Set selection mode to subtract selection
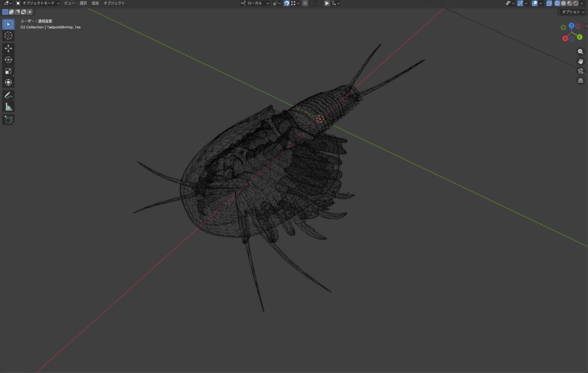Viewport: 588px width, 373px height. tap(17, 12)
